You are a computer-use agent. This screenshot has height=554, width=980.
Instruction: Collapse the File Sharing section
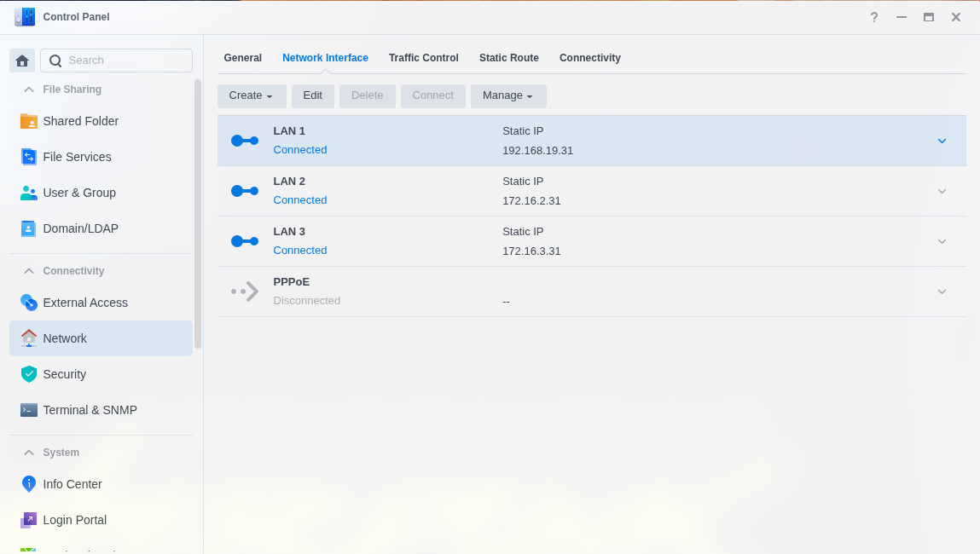29,90
